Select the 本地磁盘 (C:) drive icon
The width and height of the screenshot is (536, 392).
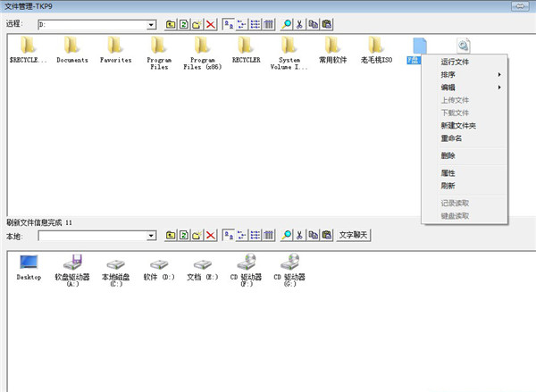116,268
